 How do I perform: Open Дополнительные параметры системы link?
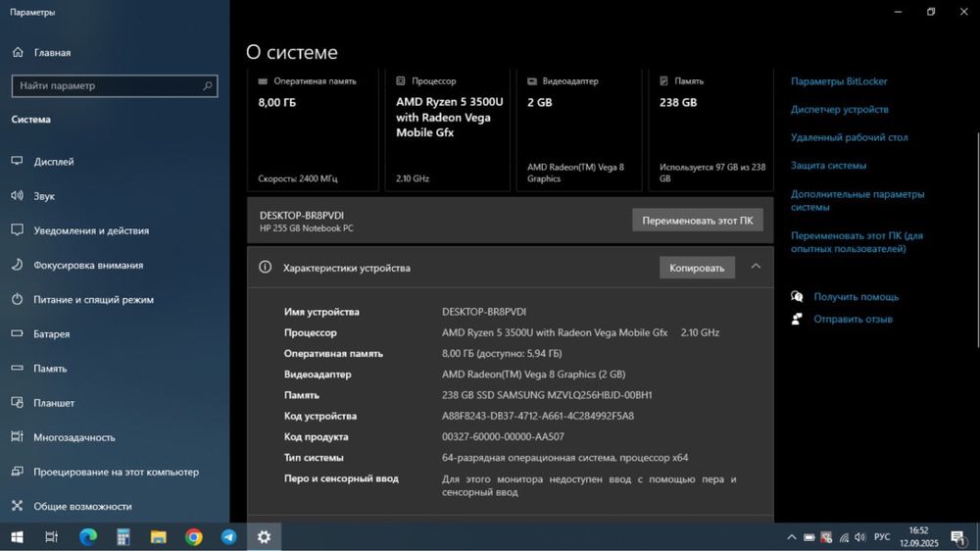[x=857, y=200]
